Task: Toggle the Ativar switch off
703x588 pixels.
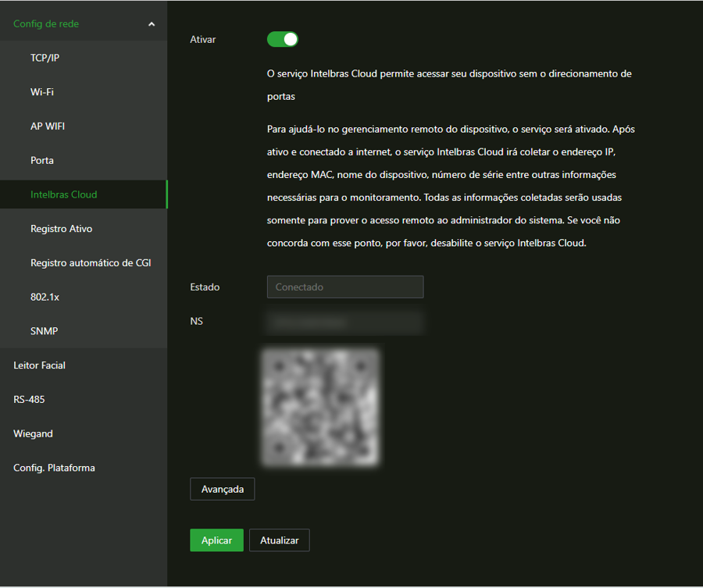Action: tap(283, 40)
